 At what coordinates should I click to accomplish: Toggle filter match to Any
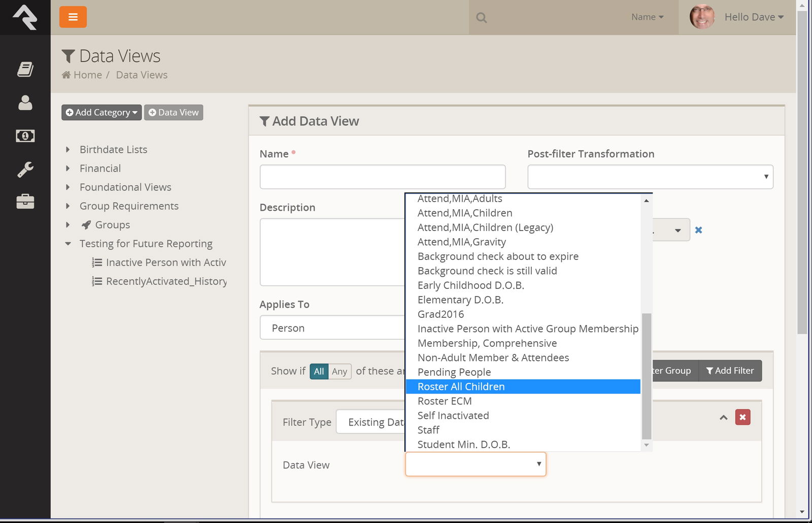(x=340, y=371)
